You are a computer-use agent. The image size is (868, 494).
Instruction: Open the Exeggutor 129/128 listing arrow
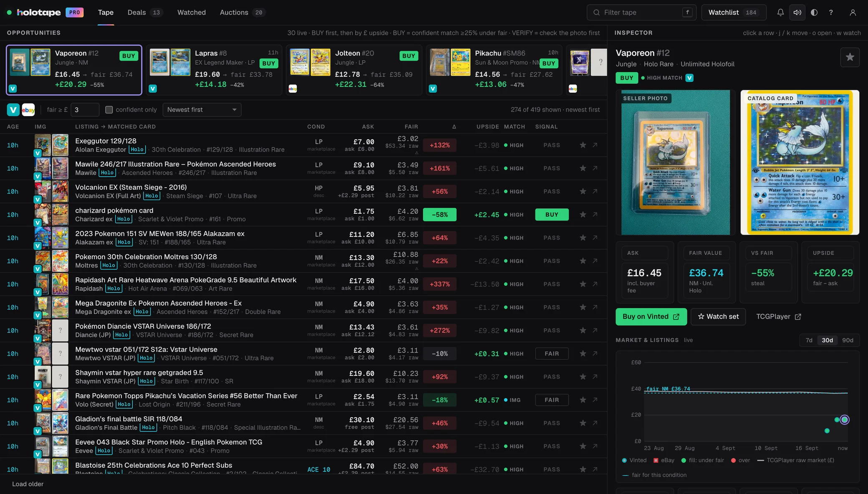pos(595,145)
